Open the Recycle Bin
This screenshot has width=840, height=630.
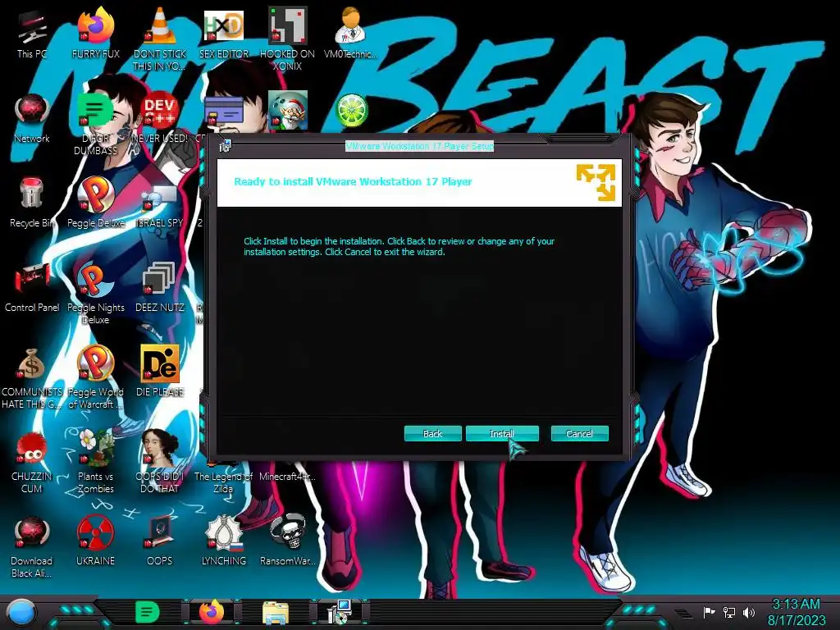(32, 203)
